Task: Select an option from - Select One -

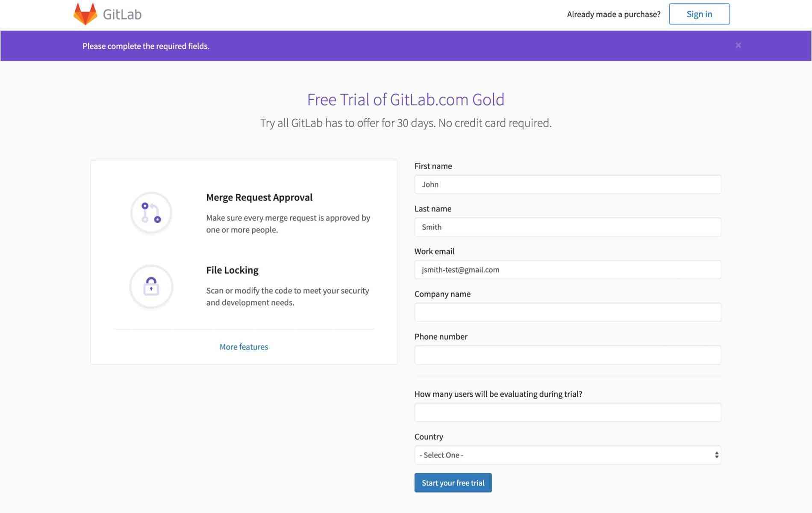Action: pyautogui.click(x=567, y=455)
